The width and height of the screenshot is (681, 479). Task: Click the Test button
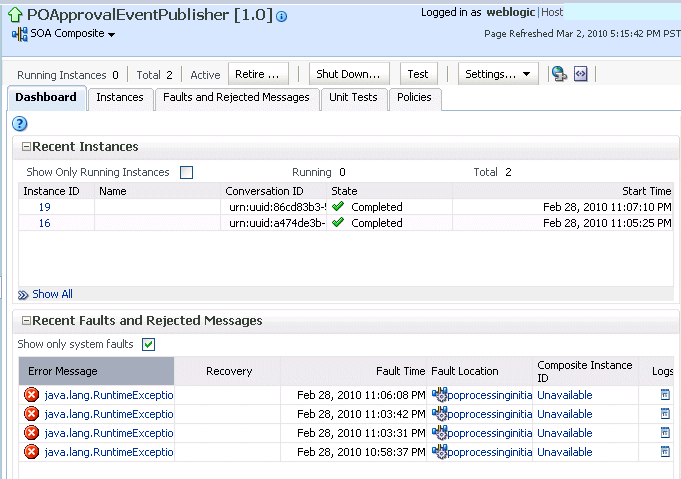[x=418, y=74]
